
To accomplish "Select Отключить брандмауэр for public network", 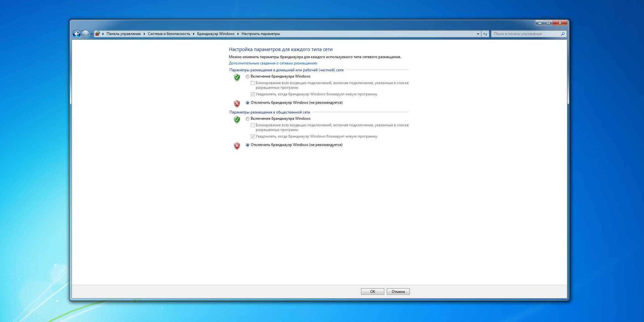I will click(248, 145).
